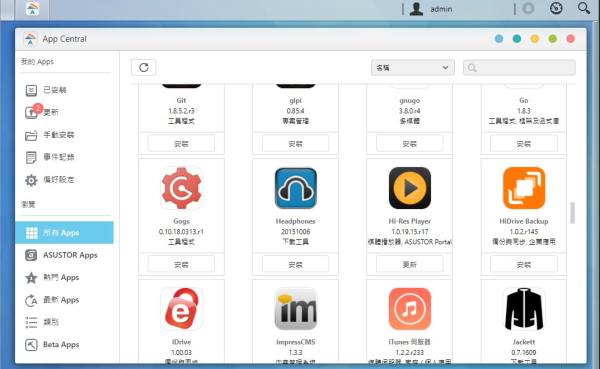This screenshot has height=369, width=600.
Task: Click the IDrive app name label
Action: coord(181,342)
